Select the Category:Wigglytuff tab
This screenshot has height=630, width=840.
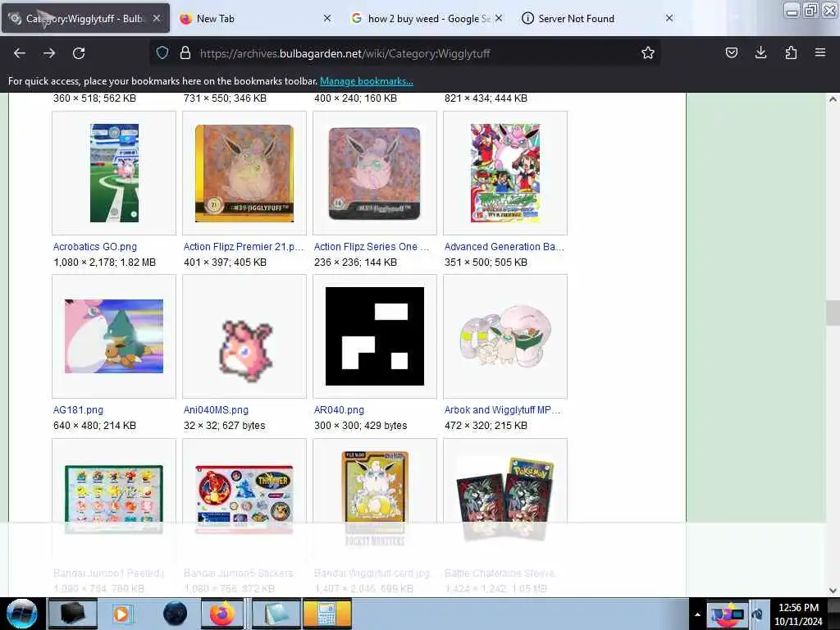point(85,18)
